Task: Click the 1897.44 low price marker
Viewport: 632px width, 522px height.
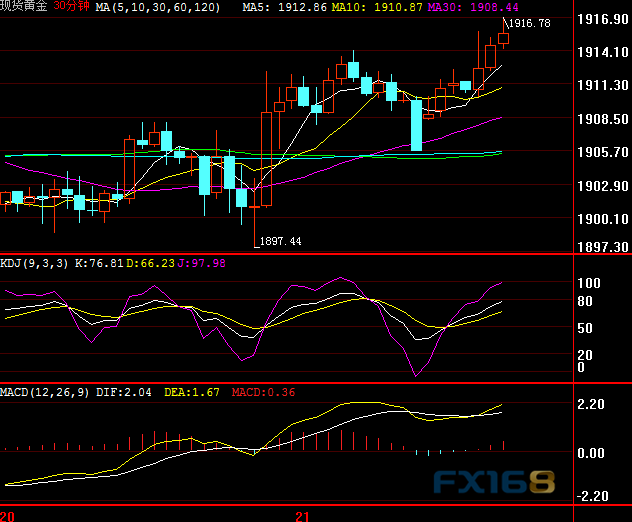Action: pyautogui.click(x=280, y=241)
